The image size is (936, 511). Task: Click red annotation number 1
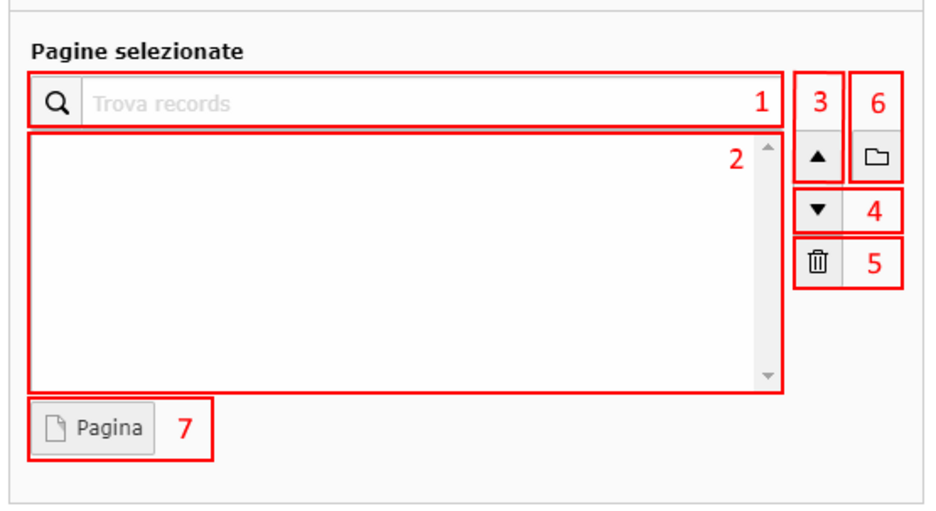coord(761,103)
